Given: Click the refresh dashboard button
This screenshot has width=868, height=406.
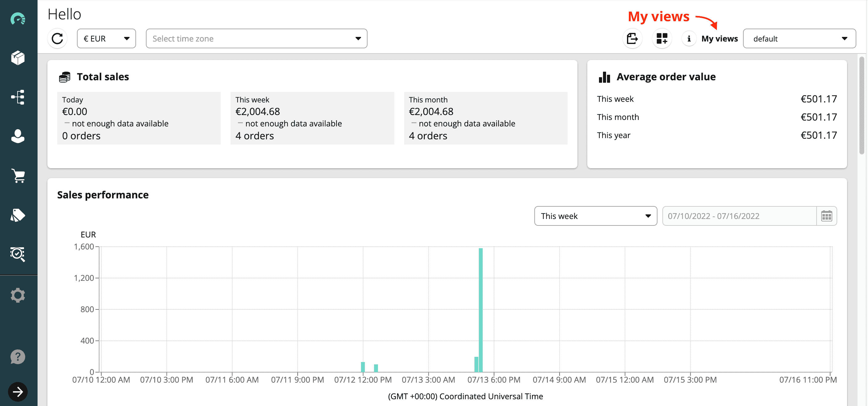Looking at the screenshot, I should [57, 38].
